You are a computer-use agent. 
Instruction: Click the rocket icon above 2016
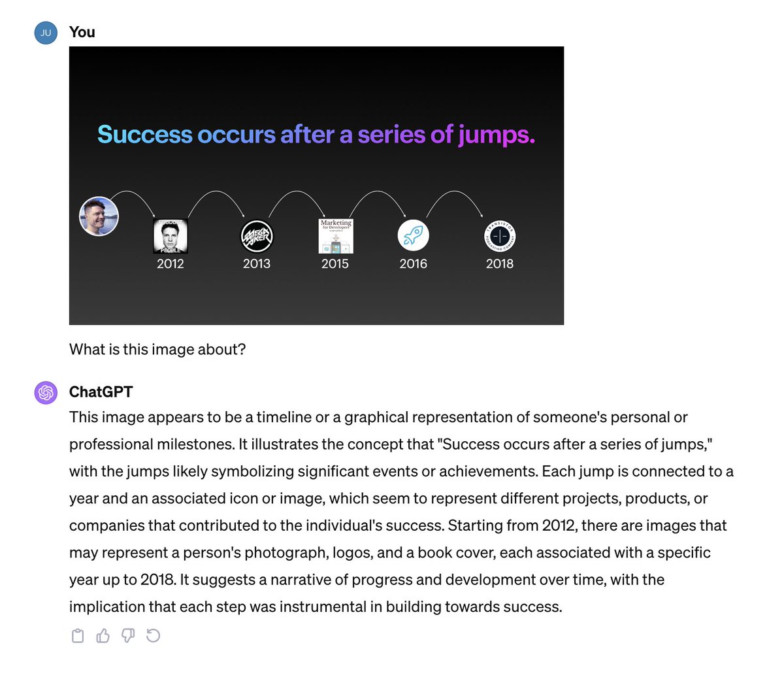[x=413, y=235]
